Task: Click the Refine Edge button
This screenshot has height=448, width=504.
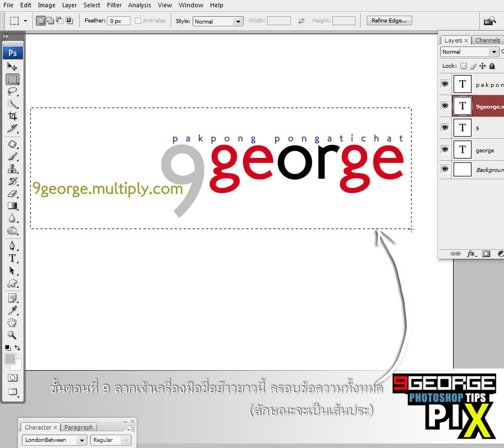Action: click(389, 21)
